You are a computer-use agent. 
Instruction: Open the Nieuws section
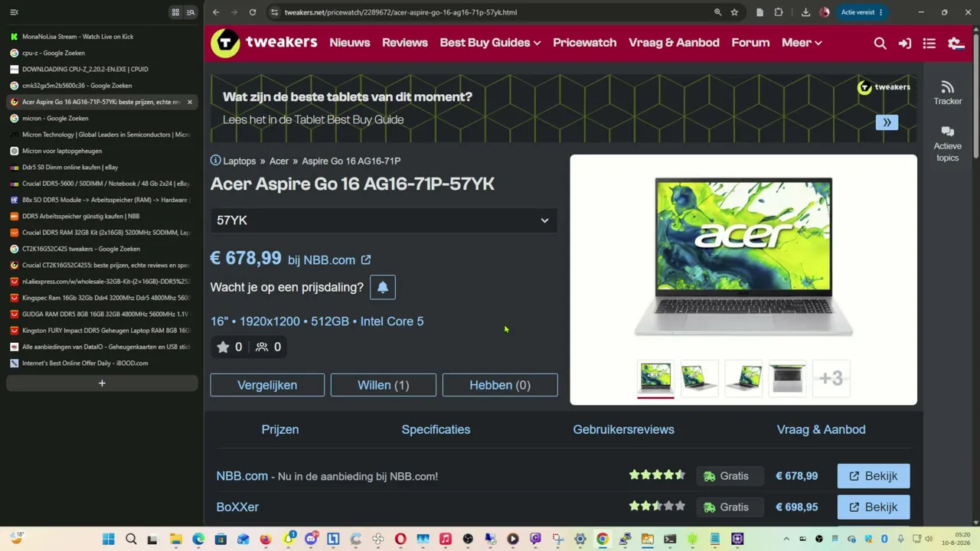coord(350,43)
